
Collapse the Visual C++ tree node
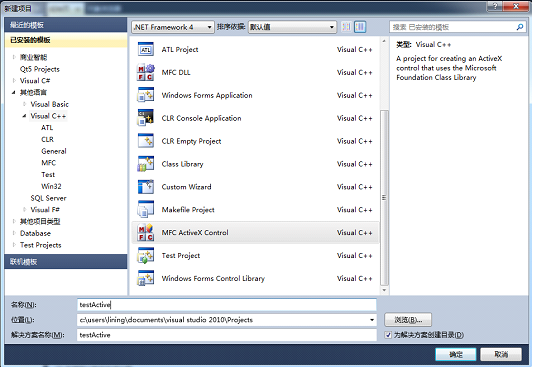click(24, 116)
